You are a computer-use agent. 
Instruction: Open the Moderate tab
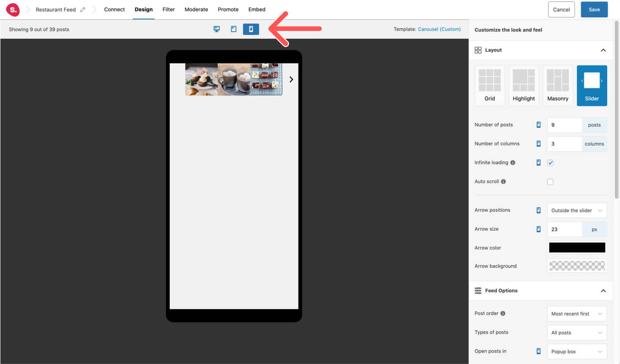click(x=196, y=9)
